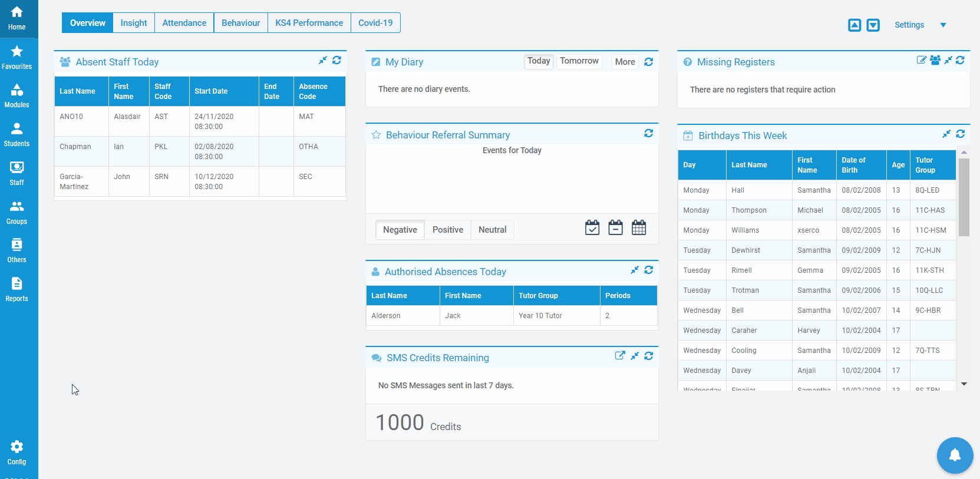Open Favourites star in sidebar
Screen dimensions: 980x479
[17, 57]
